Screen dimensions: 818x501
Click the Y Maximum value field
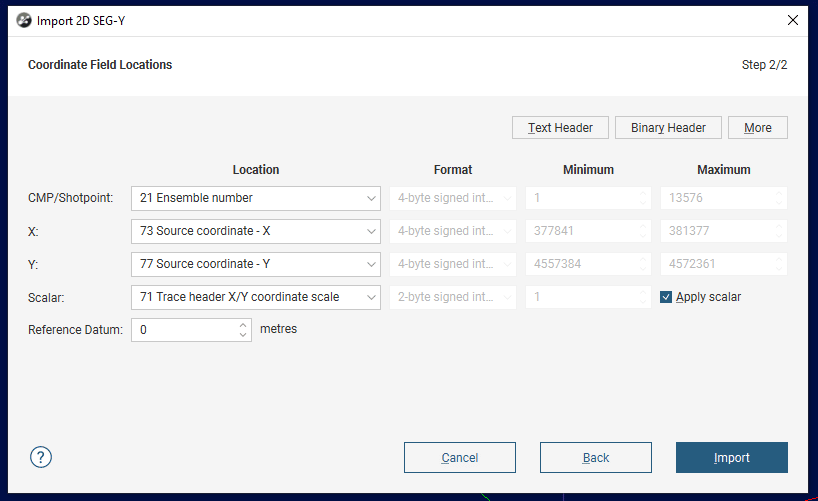click(724, 264)
